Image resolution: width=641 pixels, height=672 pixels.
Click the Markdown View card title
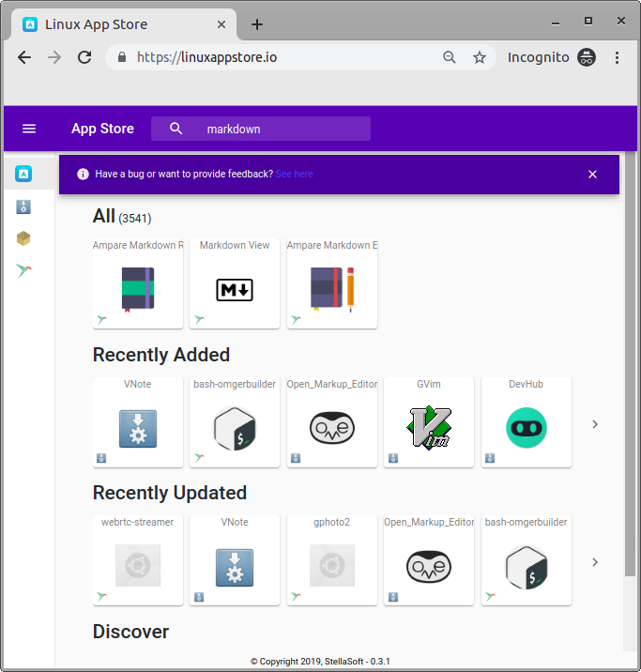235,245
